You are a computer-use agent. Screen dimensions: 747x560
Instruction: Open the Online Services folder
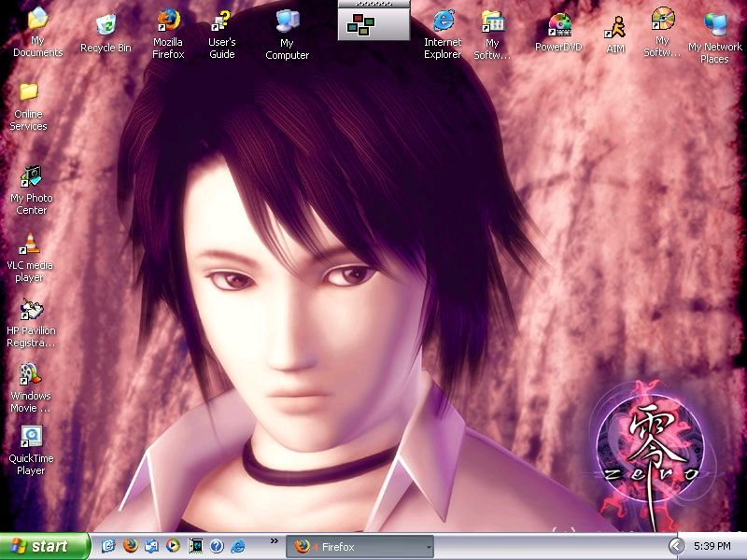tap(29, 106)
